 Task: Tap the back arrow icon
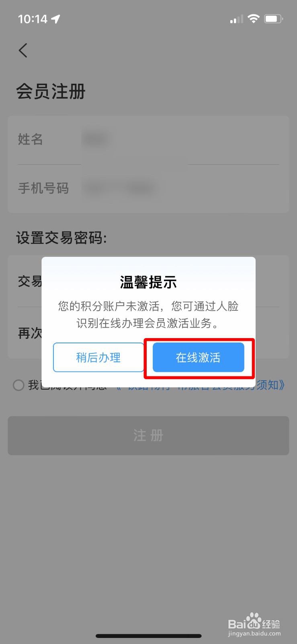pos(23,51)
